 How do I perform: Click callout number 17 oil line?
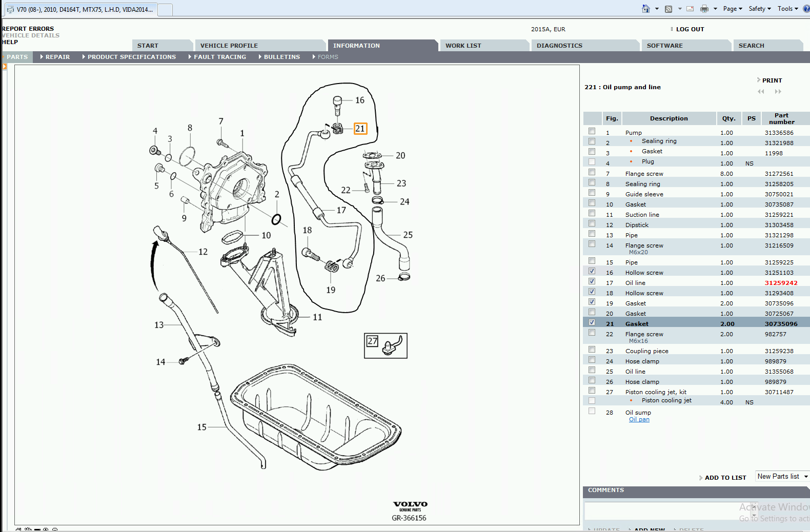pyautogui.click(x=341, y=210)
